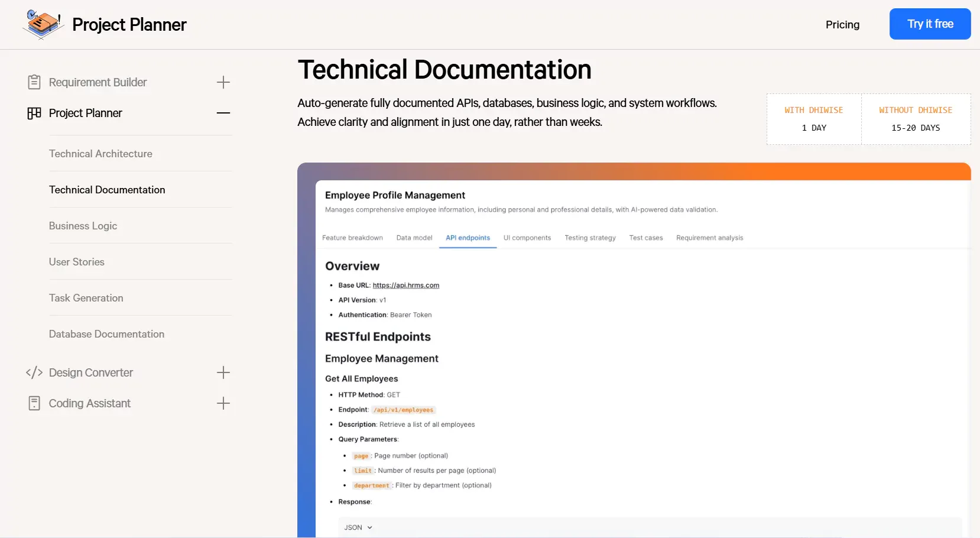Click Requirement Builder sidebar label
This screenshot has height=538, width=980.
point(98,82)
